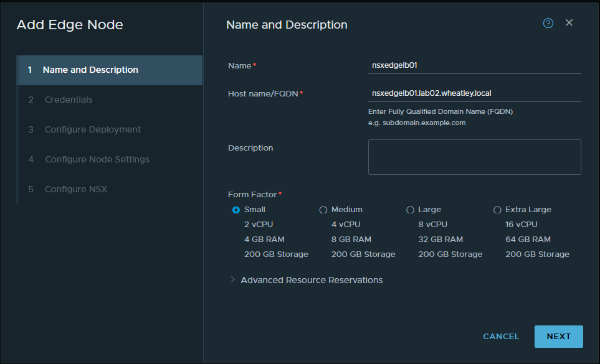The width and height of the screenshot is (600, 364).
Task: Focus the Name input field
Action: [474, 65]
